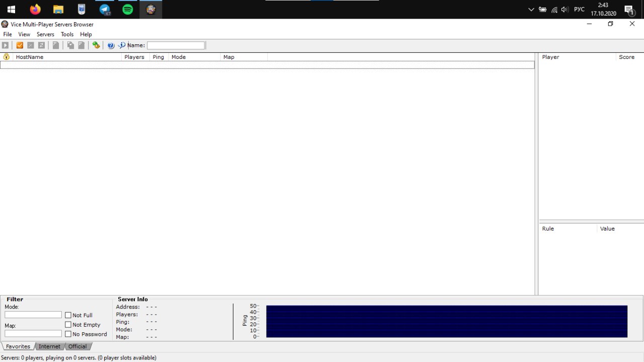Click the copy pages toolbar icon
The image size is (644, 362).
(70, 45)
